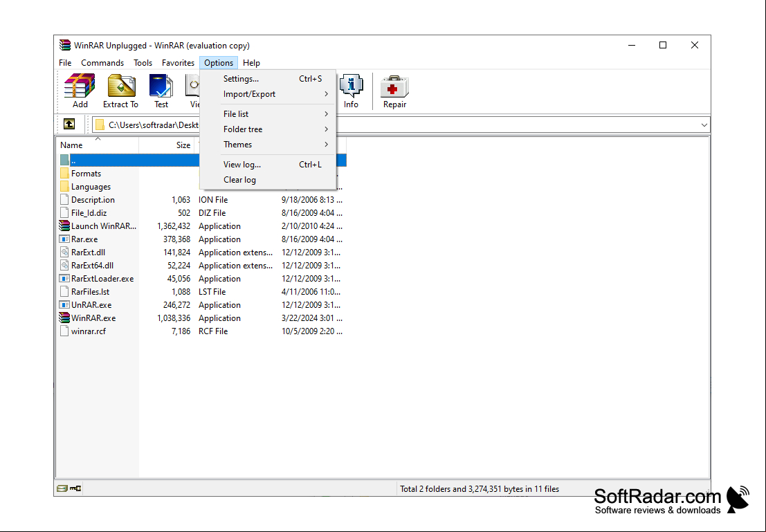Click size value 7,186
766x532 pixels.
(x=181, y=331)
